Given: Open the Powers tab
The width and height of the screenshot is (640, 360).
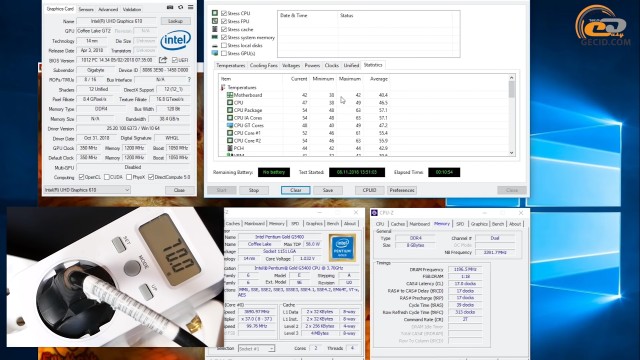Looking at the screenshot, I should tap(312, 65).
